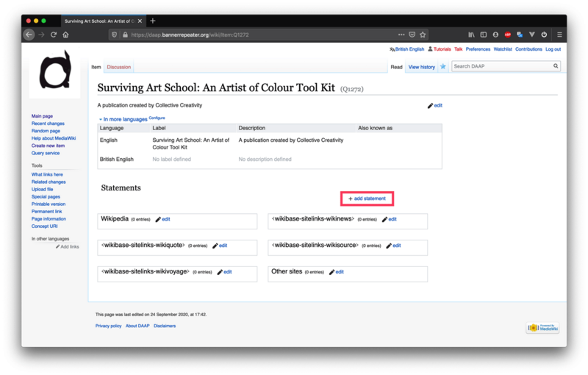This screenshot has width=588, height=375.
Task: Click the pencil edit icon beside Wikipedia
Action: 157,219
